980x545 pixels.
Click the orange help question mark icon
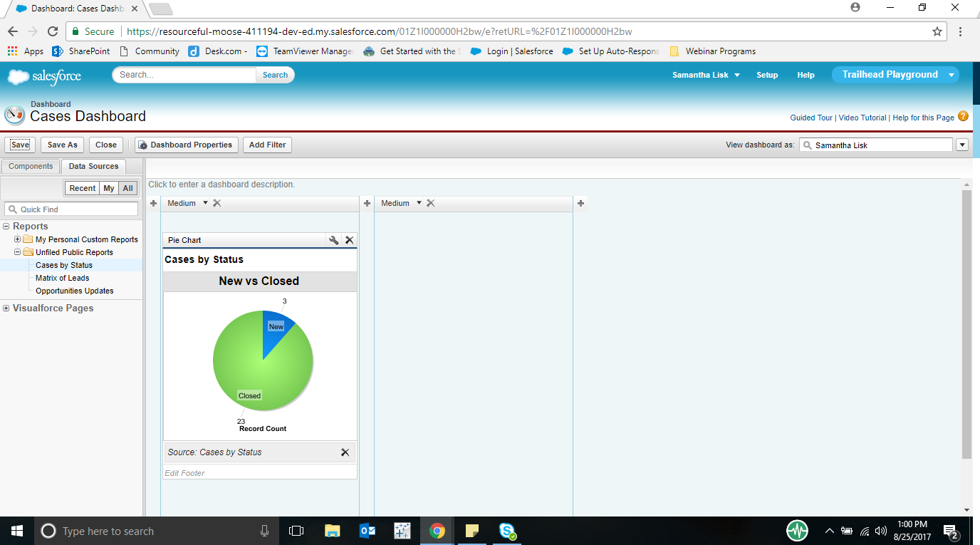pos(963,116)
